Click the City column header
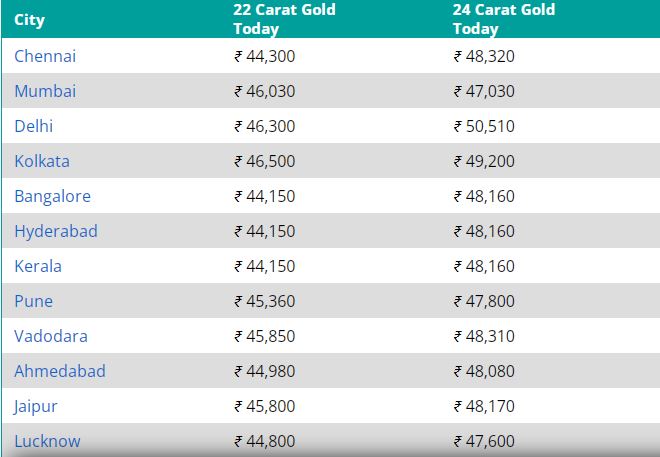The image size is (660, 457). [29, 20]
